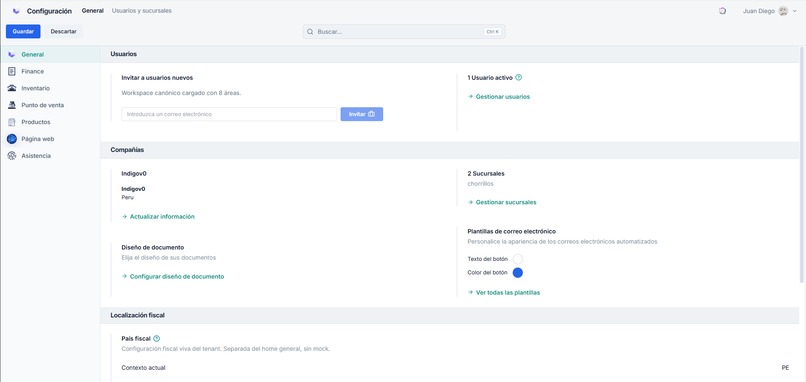
Task: Select Asistencia in the settings sidebar
Action: point(36,156)
